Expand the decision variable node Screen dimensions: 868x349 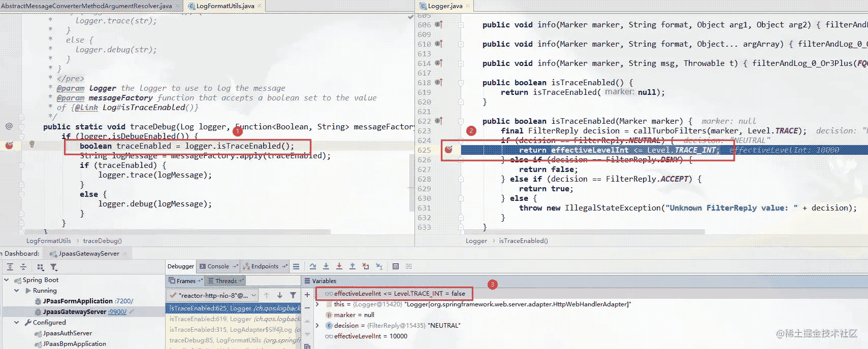pos(318,326)
